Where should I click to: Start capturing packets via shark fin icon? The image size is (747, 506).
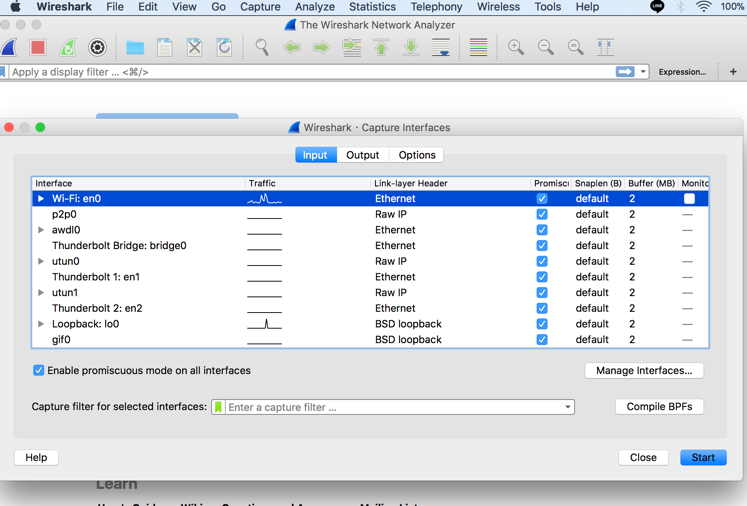click(9, 48)
